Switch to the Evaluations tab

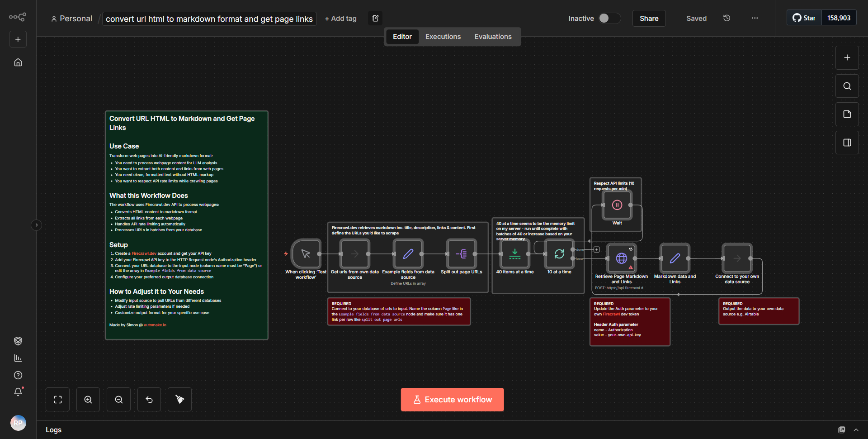[493, 37]
